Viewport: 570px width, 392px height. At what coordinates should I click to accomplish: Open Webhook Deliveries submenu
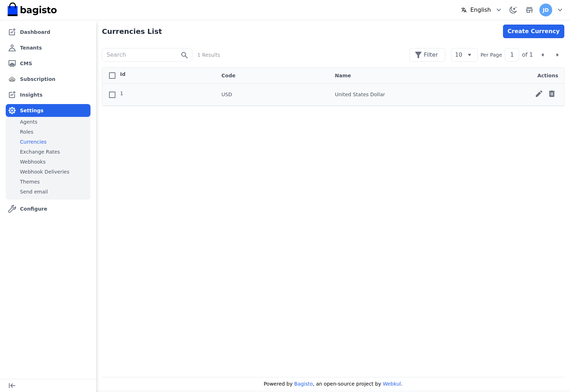pos(45,172)
